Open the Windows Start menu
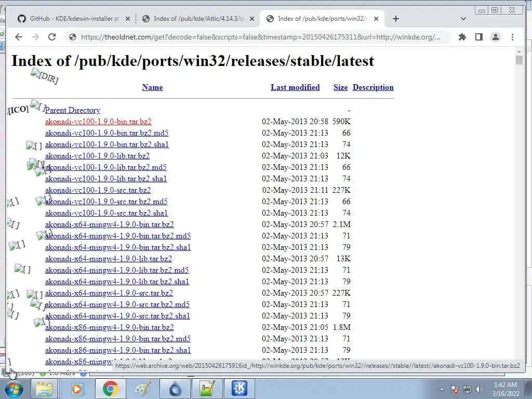 [x=14, y=389]
